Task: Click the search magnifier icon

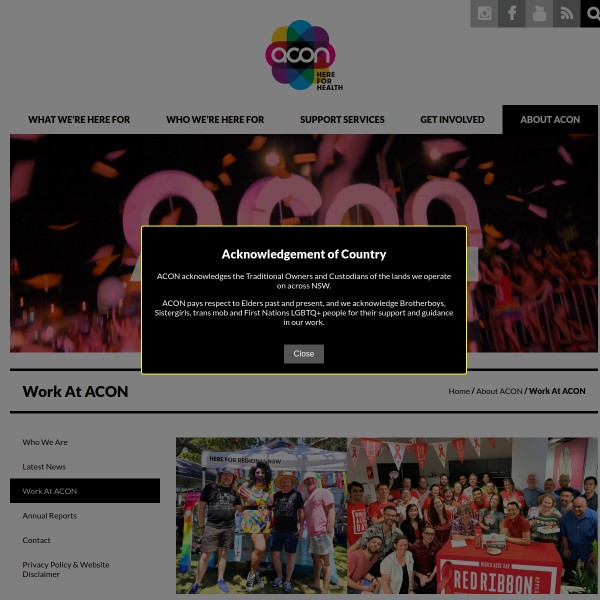Action: (x=590, y=14)
